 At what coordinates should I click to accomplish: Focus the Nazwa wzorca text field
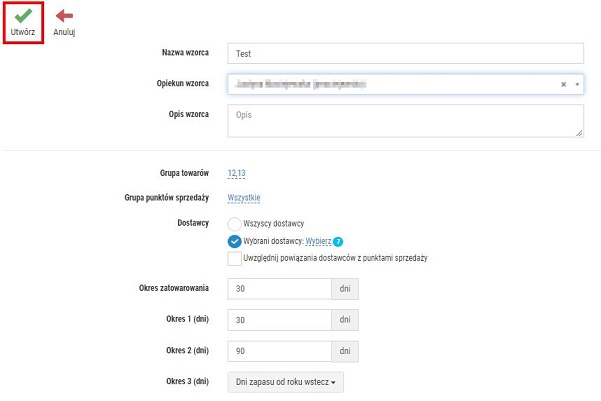click(x=406, y=54)
